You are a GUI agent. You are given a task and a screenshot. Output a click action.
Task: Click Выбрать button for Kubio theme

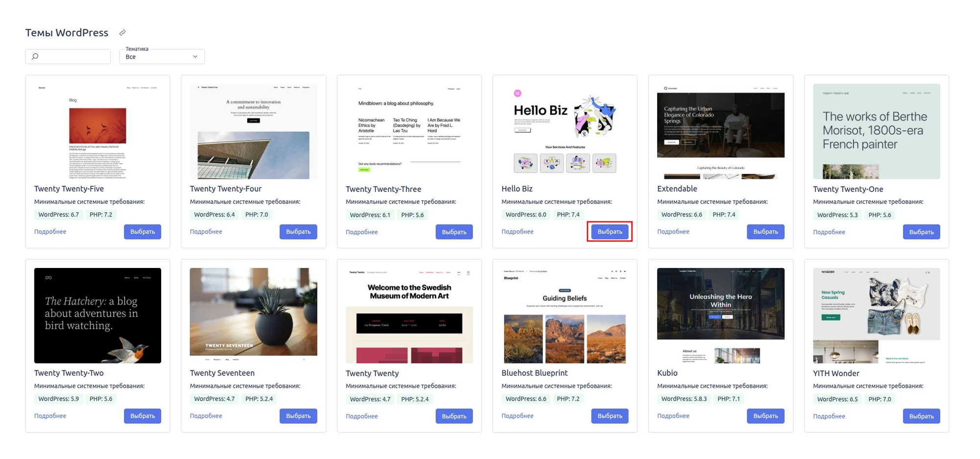click(x=765, y=416)
